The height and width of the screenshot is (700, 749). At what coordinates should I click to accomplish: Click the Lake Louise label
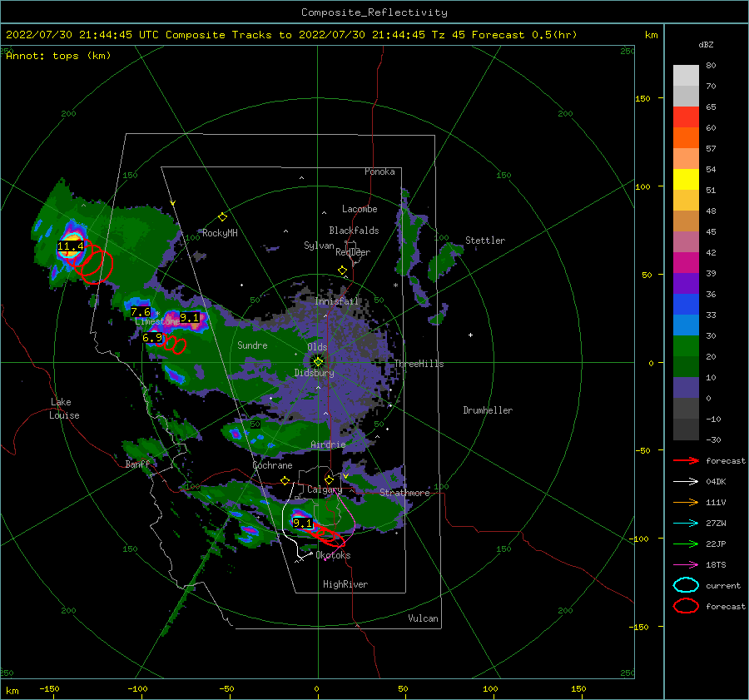(x=65, y=409)
